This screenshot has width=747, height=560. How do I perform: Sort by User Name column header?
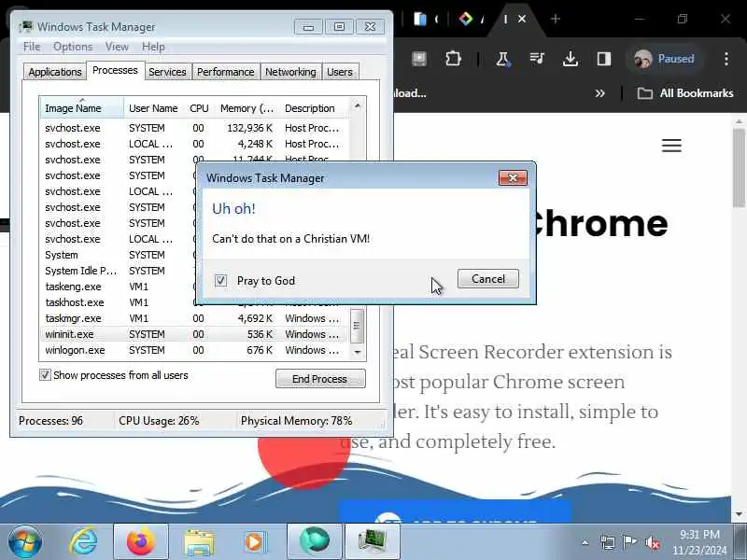tap(153, 108)
